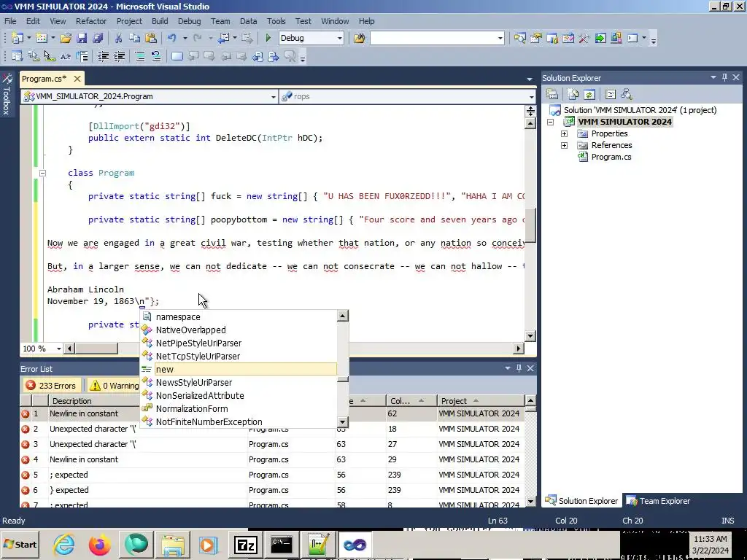Select Program.cs in Solution Explorer

click(x=611, y=157)
